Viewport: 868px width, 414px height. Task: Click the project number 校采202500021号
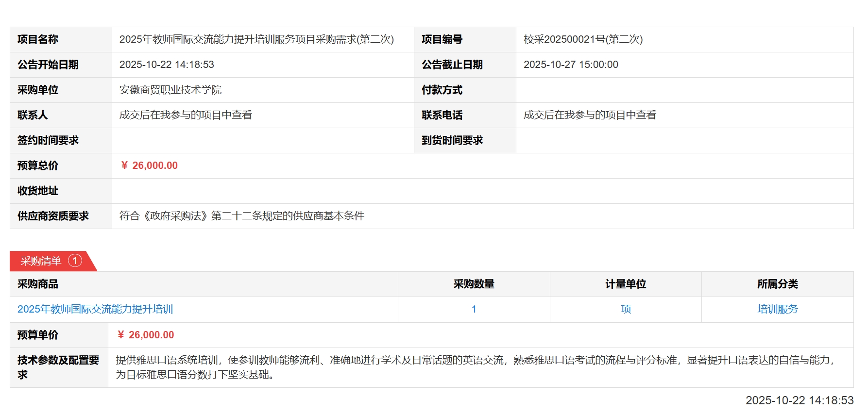[583, 39]
